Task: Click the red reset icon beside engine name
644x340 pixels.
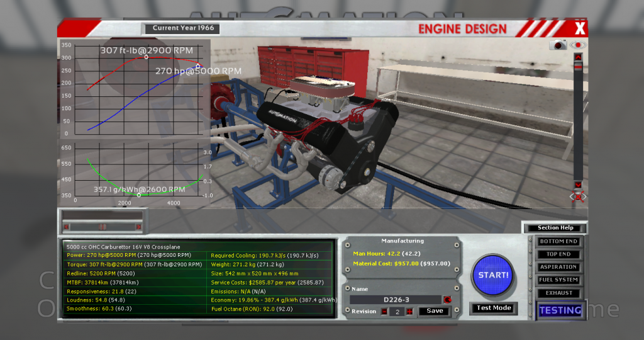Action: coord(447,300)
